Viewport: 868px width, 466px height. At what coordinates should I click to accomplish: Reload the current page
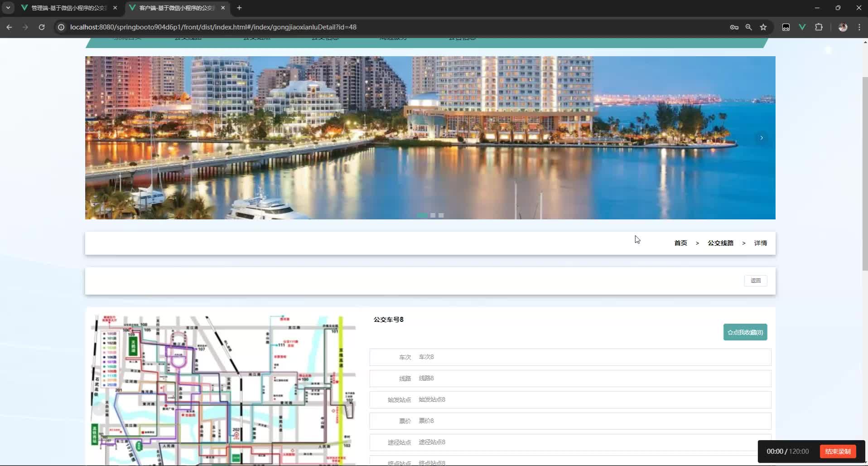(x=42, y=27)
